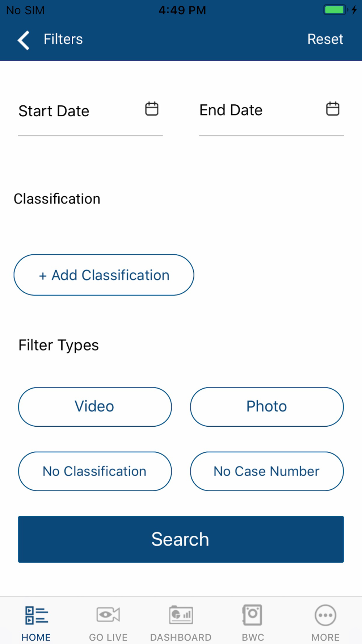Image resolution: width=362 pixels, height=644 pixels.
Task: Select the Start Date field
Action: pos(90,111)
